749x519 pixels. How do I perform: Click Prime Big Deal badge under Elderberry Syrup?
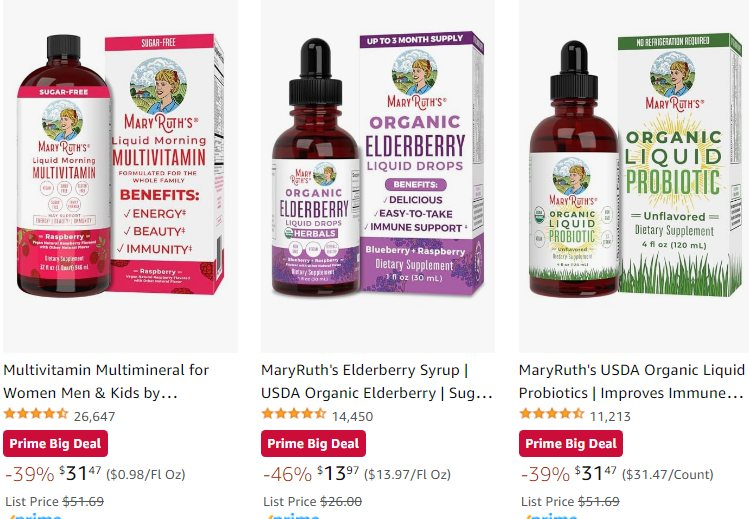pos(313,444)
